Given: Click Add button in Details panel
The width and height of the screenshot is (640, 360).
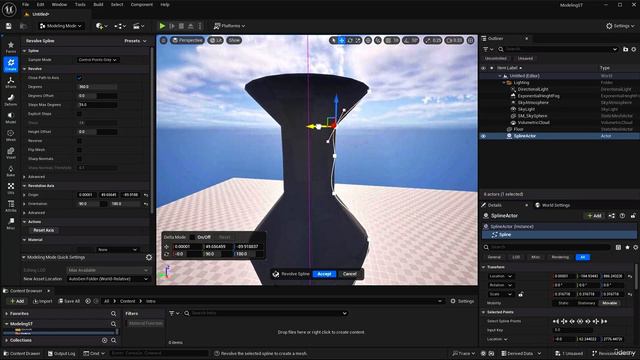Looking at the screenshot, I should click(x=594, y=216).
